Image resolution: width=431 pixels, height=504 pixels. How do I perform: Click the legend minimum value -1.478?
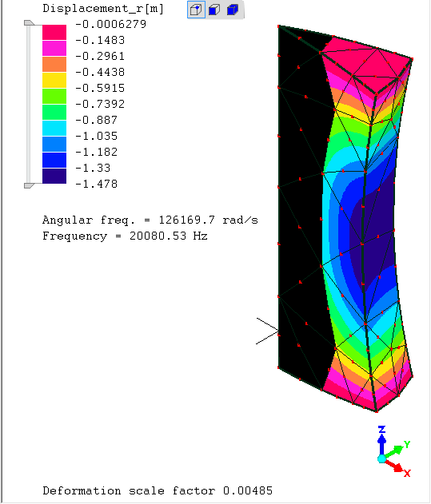click(96, 184)
